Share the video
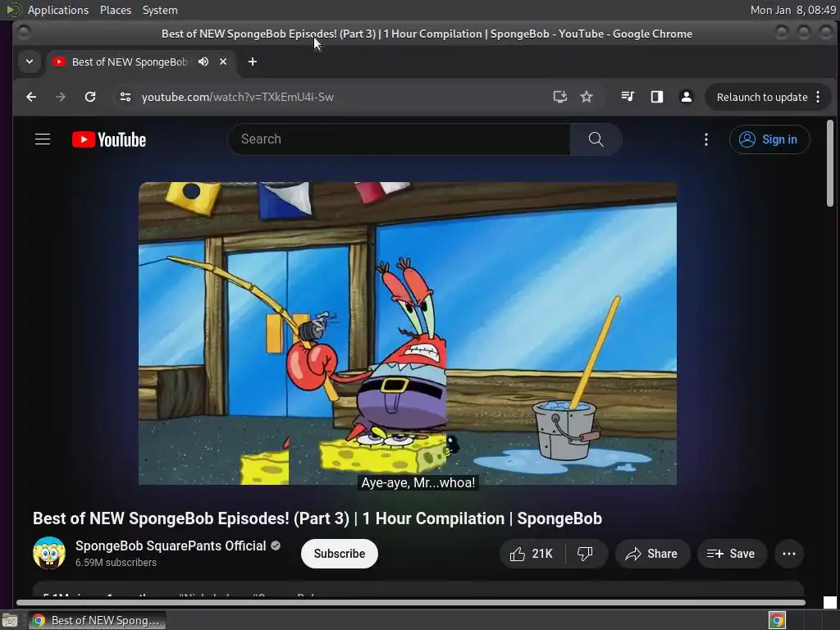 [651, 554]
